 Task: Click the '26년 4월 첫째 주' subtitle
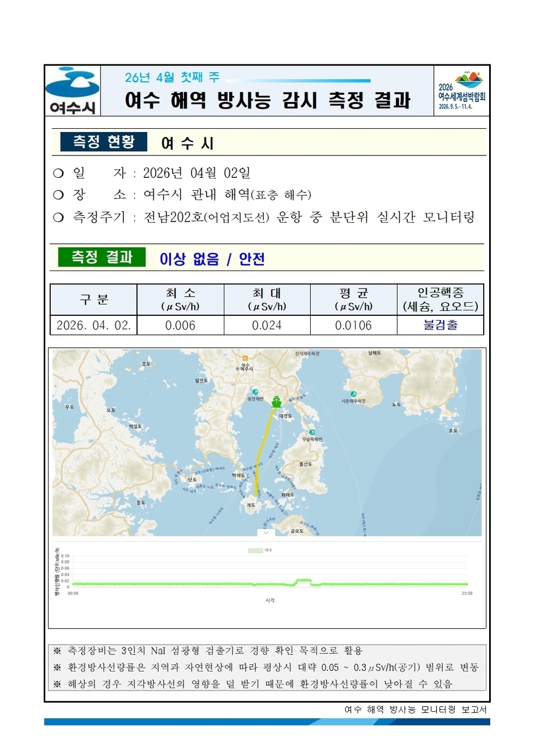pos(172,77)
